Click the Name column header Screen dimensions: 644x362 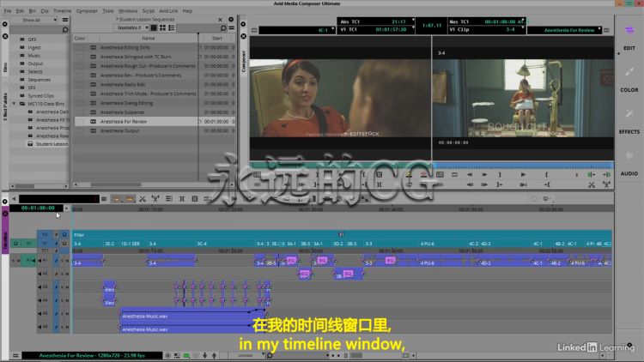[x=149, y=38]
